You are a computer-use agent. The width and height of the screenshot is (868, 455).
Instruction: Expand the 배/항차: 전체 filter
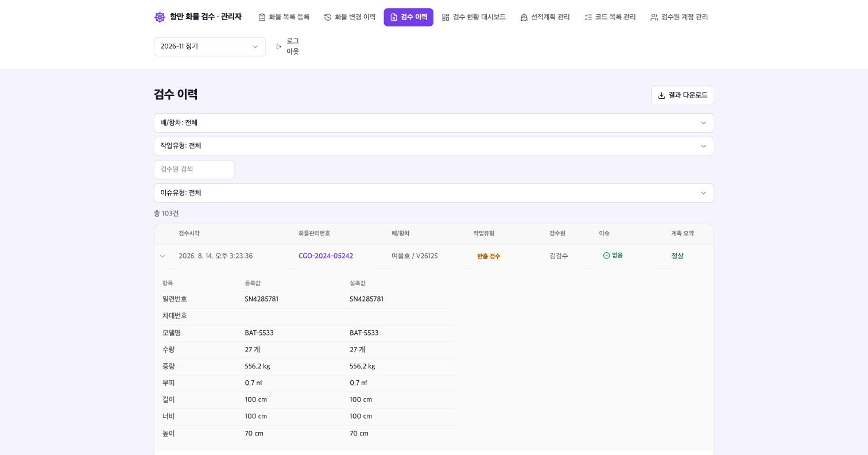pyautogui.click(x=434, y=123)
